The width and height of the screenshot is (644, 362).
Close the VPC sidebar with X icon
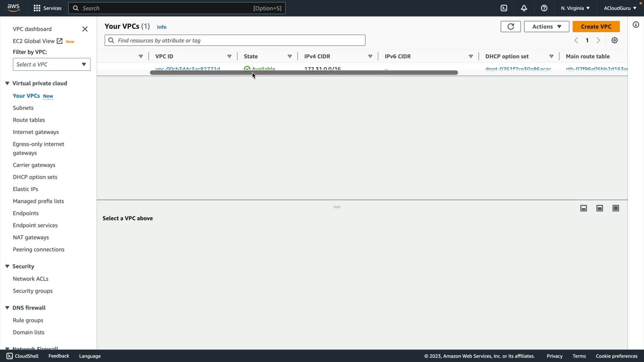[85, 29]
